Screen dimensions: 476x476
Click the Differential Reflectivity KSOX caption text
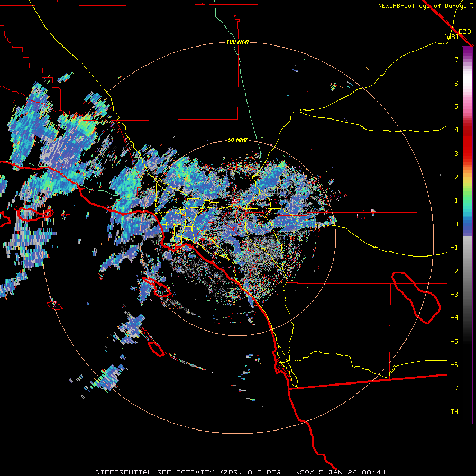pos(240,472)
